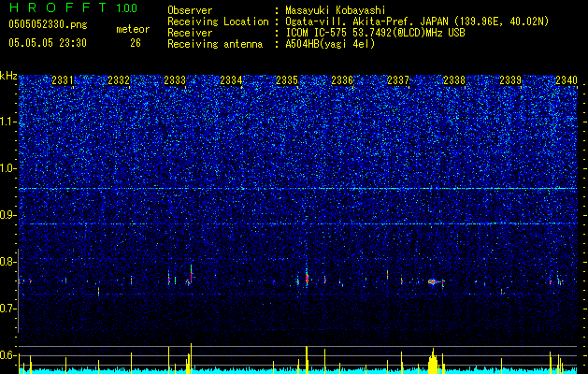The image size is (588, 374).
Task: Click the 2333 time marker
Action: 175,79
